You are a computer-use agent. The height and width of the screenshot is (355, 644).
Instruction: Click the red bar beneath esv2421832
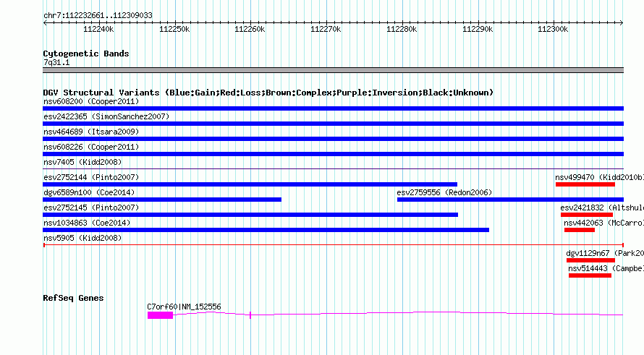(x=587, y=215)
